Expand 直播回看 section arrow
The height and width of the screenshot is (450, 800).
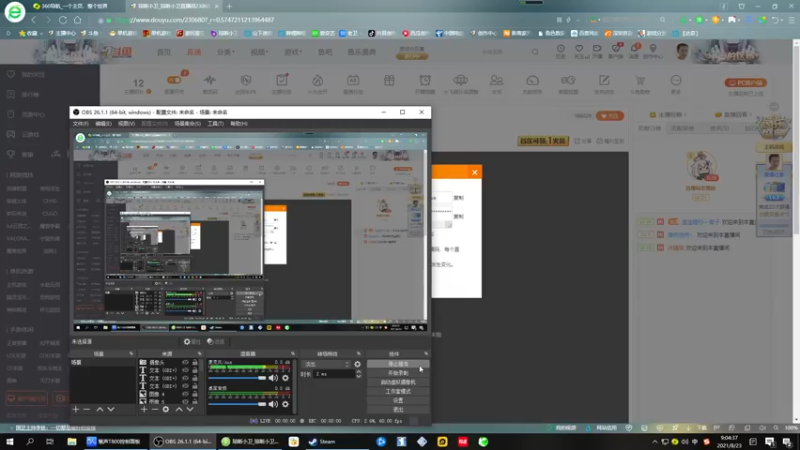(752, 115)
